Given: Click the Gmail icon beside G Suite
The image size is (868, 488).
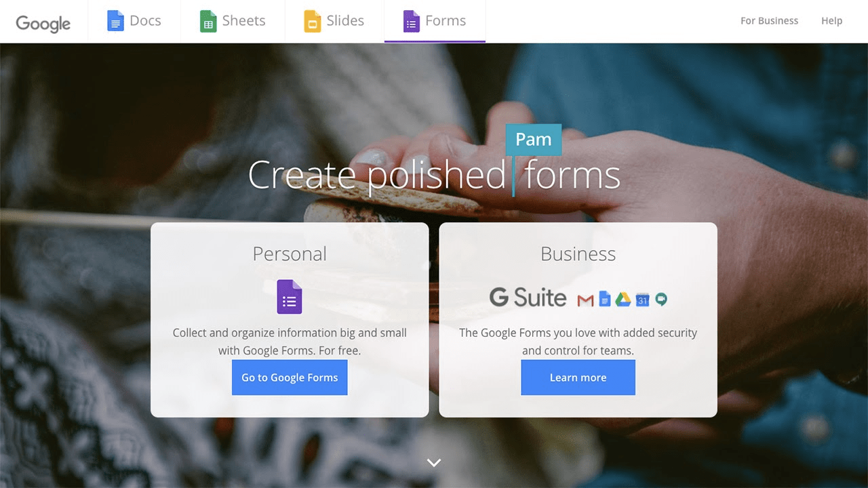Looking at the screenshot, I should point(585,300).
